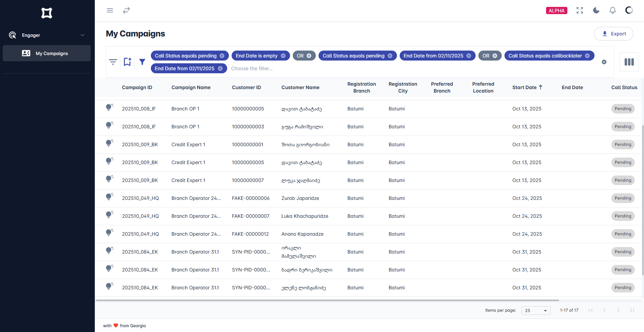Open notifications with the bell icon
This screenshot has height=332, width=644.
point(613,10)
